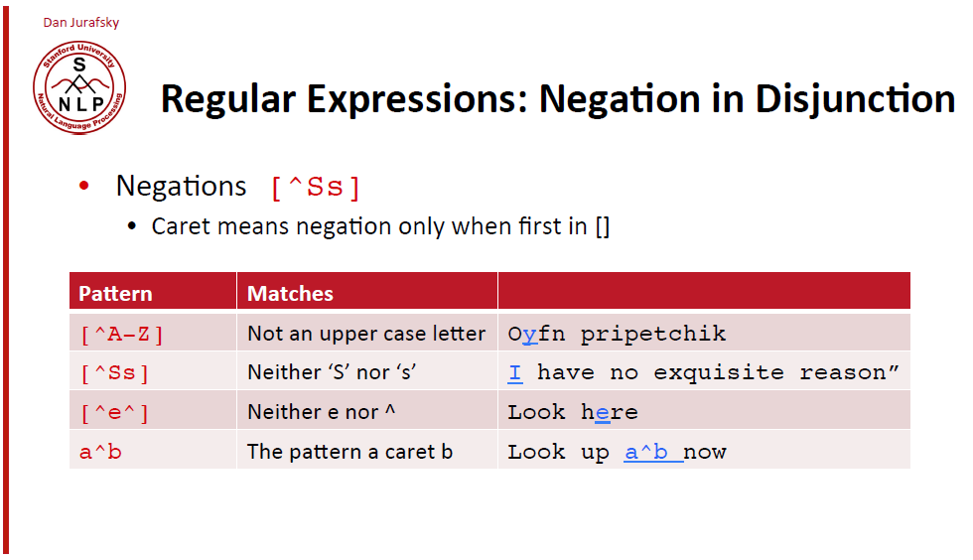The height and width of the screenshot is (560, 973).
Task: Click Neither e nor ^ description
Action: click(322, 412)
